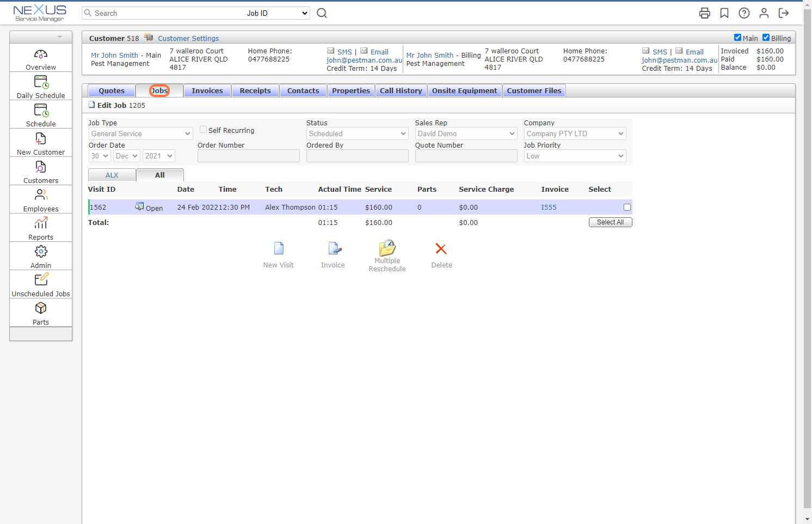The image size is (812, 524).
Task: Open the Call History tab
Action: pyautogui.click(x=401, y=90)
